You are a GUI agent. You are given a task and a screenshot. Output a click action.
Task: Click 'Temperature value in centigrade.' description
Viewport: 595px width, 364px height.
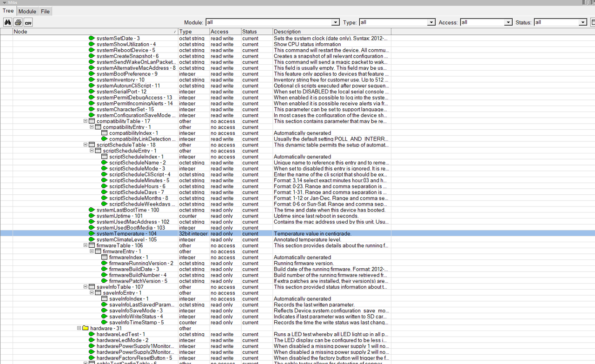[x=312, y=234]
